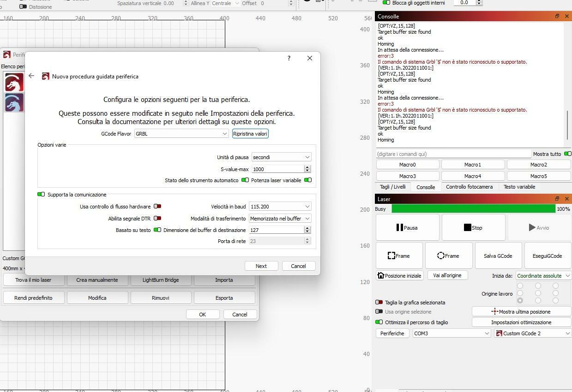
Task: Close the Consolle panel
Action: (x=567, y=16)
